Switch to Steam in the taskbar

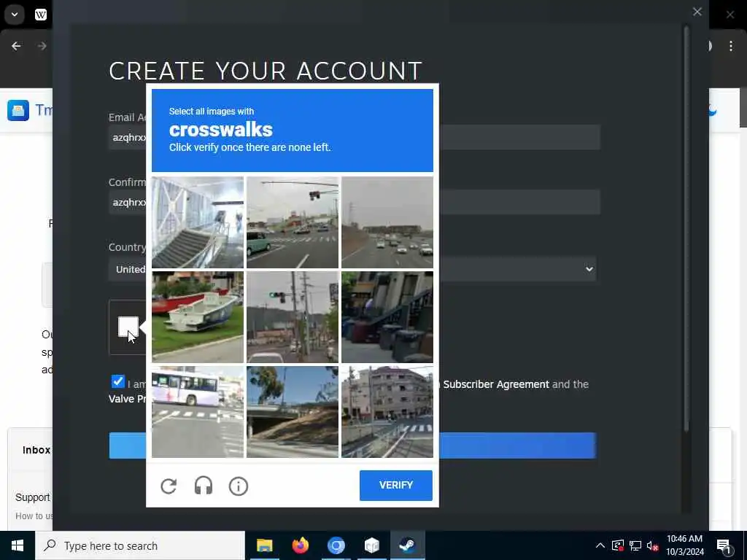click(407, 545)
